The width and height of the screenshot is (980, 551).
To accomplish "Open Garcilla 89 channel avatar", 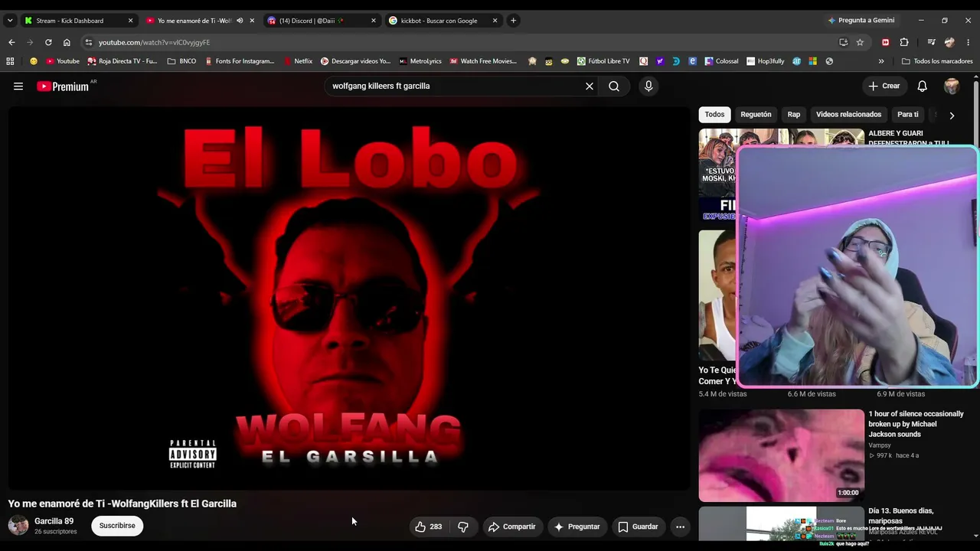I will pos(18,526).
